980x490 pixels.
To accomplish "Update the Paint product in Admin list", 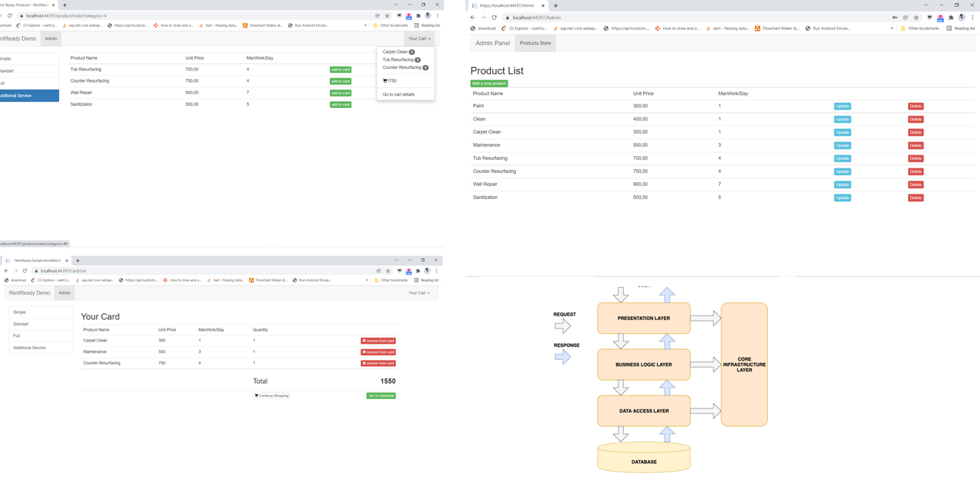I will pos(842,106).
